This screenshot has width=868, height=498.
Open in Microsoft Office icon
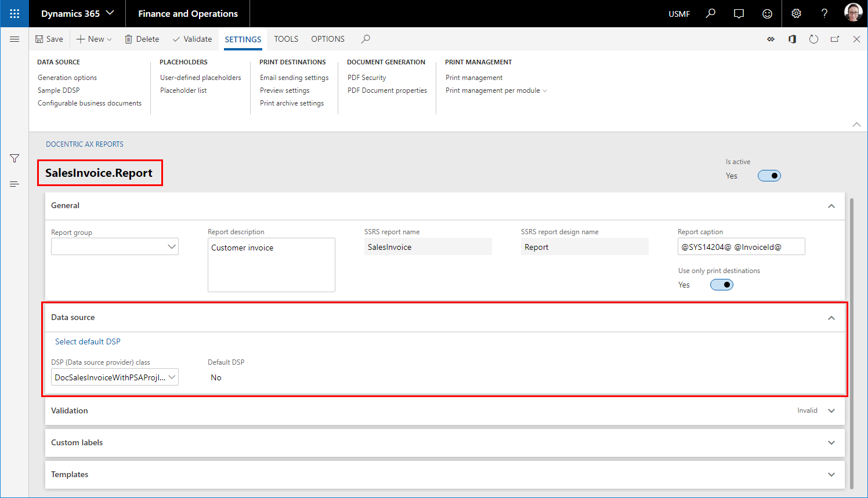click(x=792, y=39)
